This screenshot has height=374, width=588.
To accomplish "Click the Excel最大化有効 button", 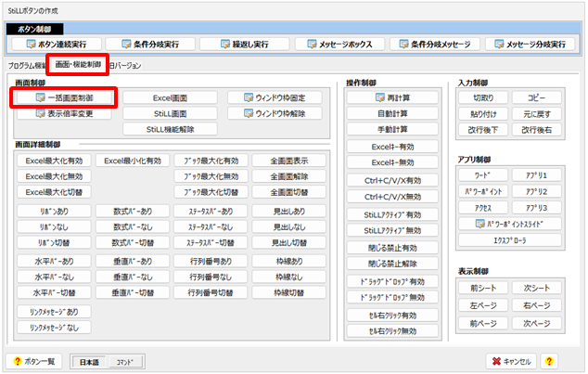I will coord(54,161).
